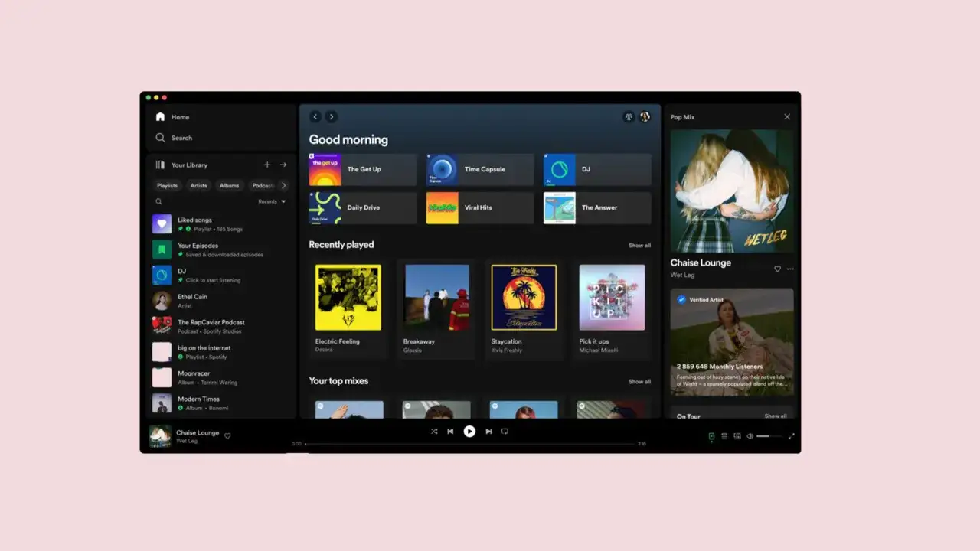Go to Home in the sidebar
Image resolution: width=980 pixels, height=551 pixels.
[172, 117]
